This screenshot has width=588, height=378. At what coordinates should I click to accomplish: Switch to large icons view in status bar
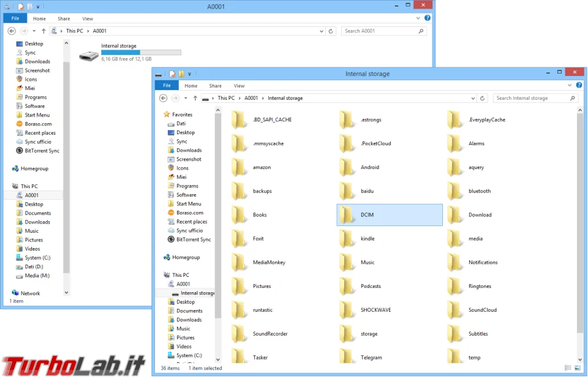(578, 368)
